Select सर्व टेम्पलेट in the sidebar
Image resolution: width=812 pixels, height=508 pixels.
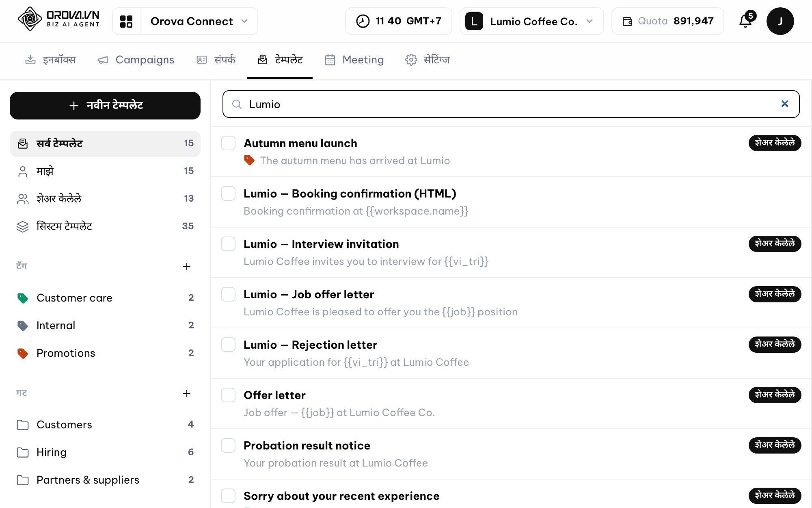105,143
